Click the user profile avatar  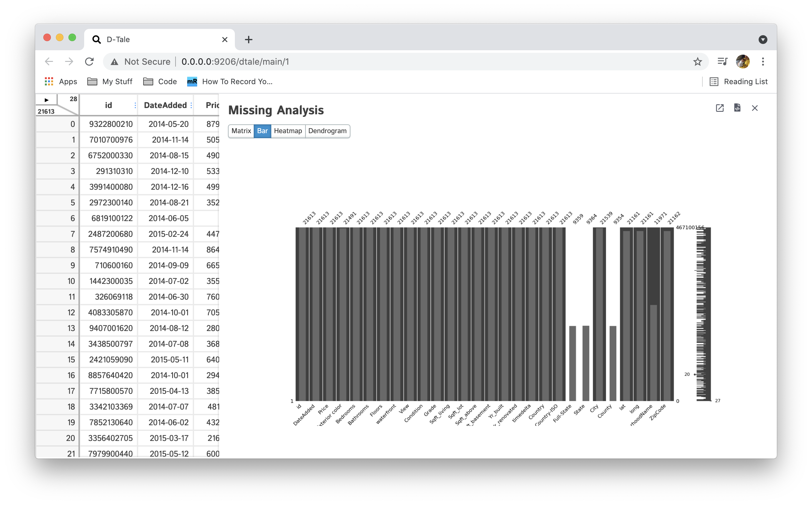(743, 62)
